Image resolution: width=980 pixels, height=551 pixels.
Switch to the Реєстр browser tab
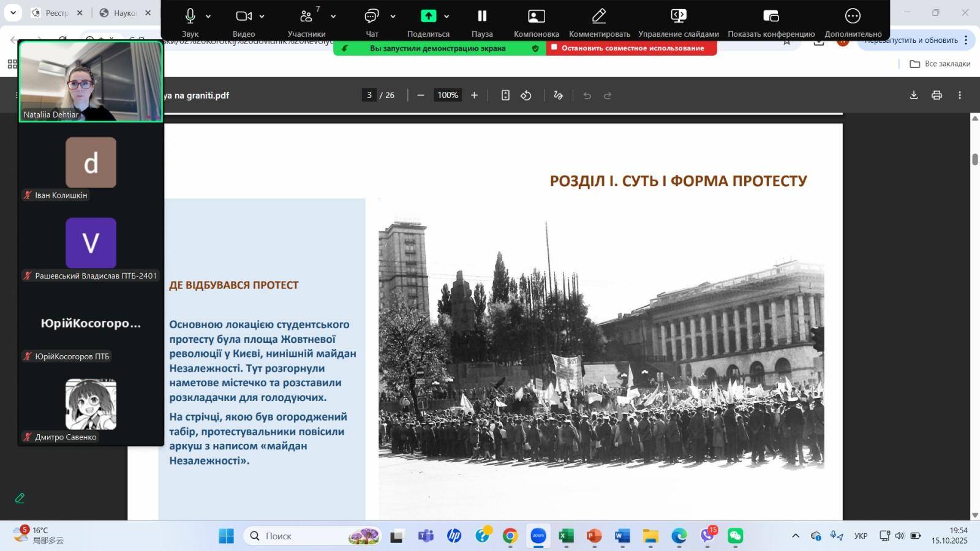click(56, 13)
